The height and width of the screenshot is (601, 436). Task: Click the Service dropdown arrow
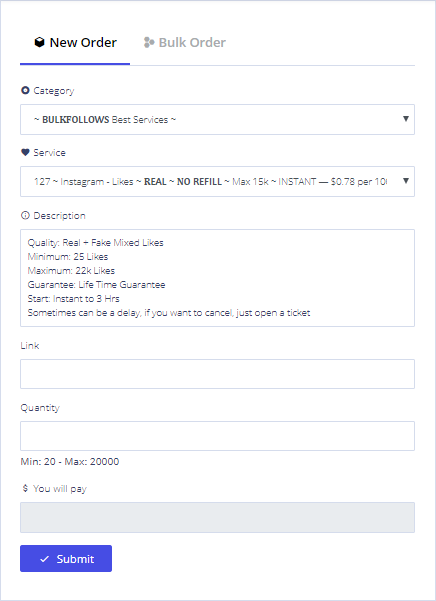tap(406, 181)
